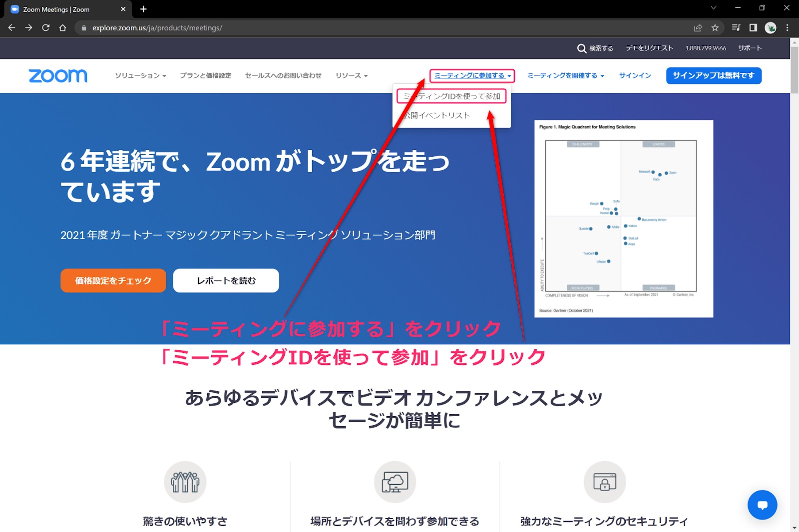Reload the page with the refresh icon
Image resolution: width=799 pixels, height=532 pixels.
45,28
